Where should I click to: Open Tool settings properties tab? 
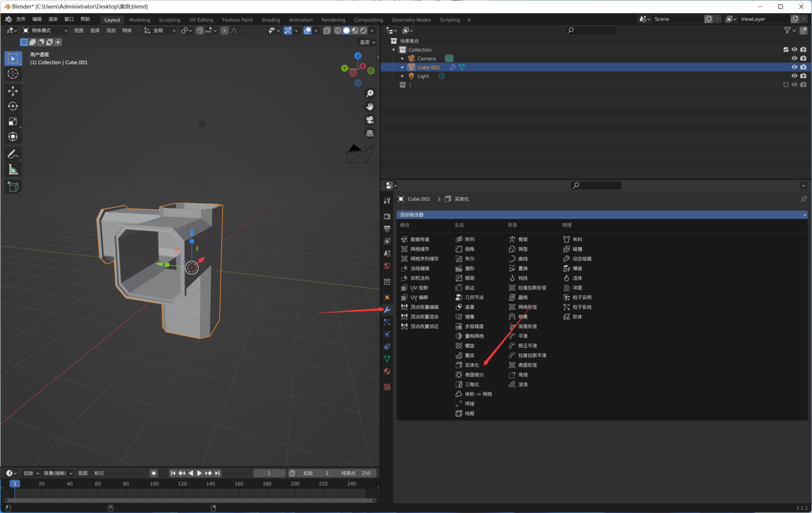click(x=387, y=200)
